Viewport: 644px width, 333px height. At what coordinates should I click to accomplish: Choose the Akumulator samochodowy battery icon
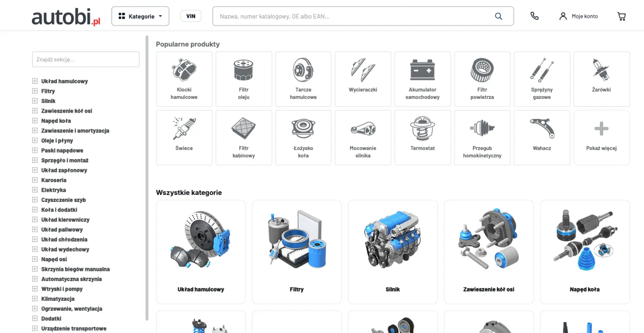(422, 70)
